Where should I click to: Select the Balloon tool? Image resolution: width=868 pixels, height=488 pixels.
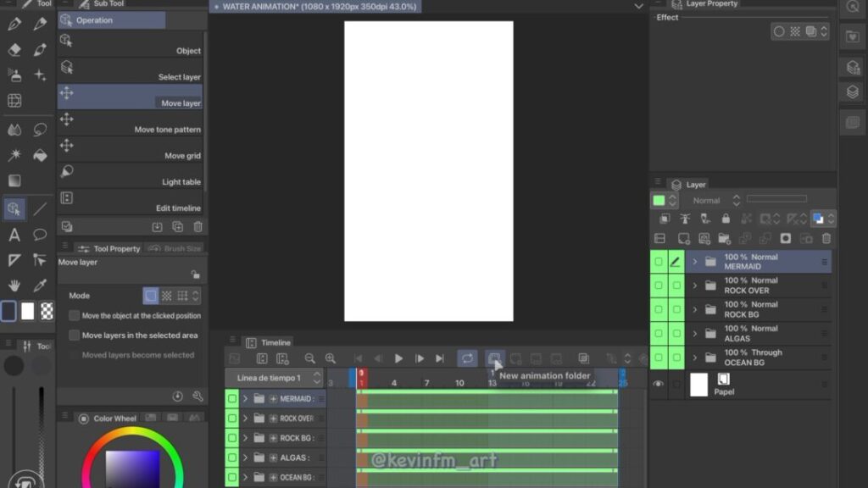point(40,235)
